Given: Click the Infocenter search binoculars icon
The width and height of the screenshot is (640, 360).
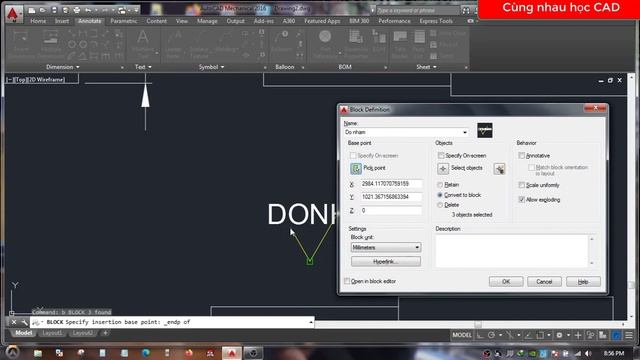Looking at the screenshot, I should click(466, 11).
